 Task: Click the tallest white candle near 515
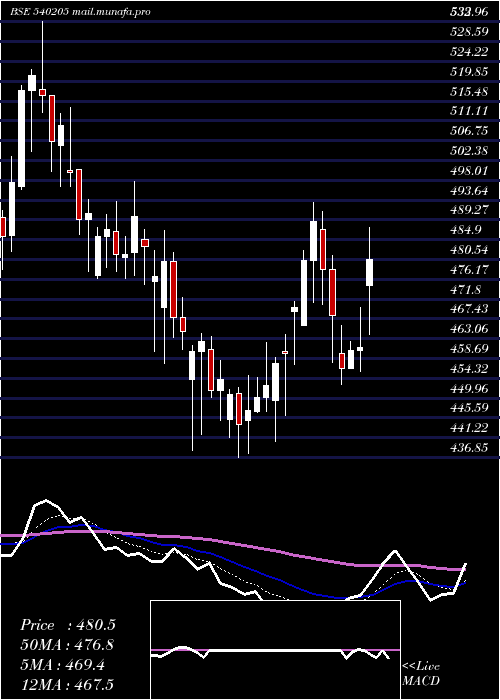(21, 138)
